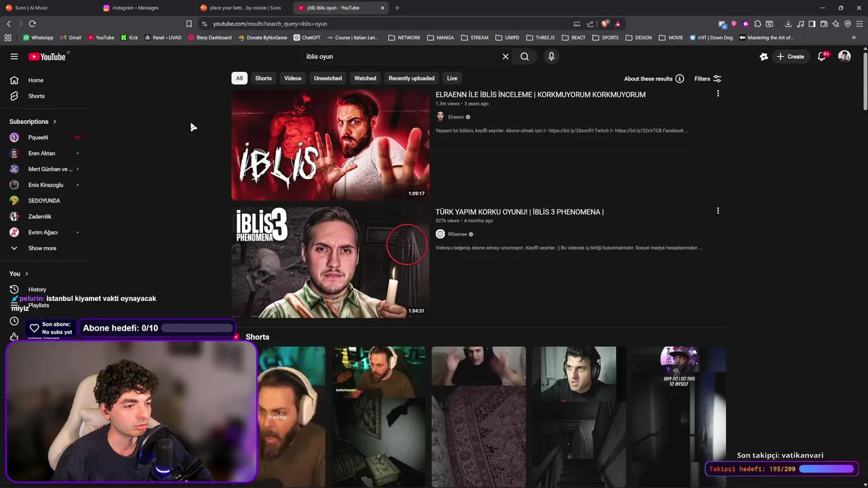
Task: Open the account avatar menu
Action: pyautogui.click(x=844, y=56)
